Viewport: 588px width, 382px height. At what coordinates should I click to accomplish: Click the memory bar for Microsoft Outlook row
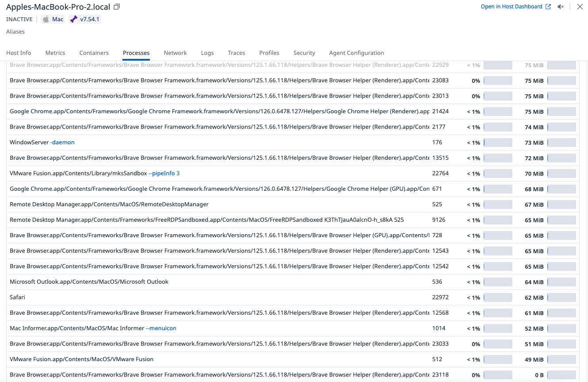pos(561,282)
